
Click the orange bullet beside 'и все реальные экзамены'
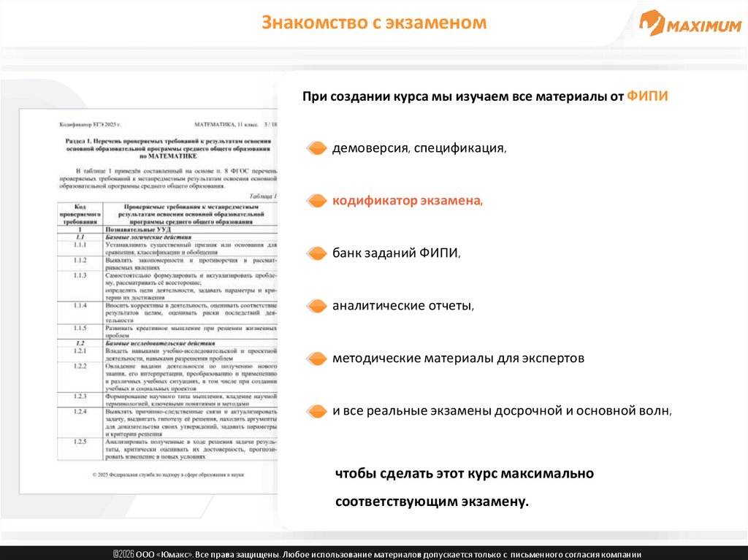316,411
